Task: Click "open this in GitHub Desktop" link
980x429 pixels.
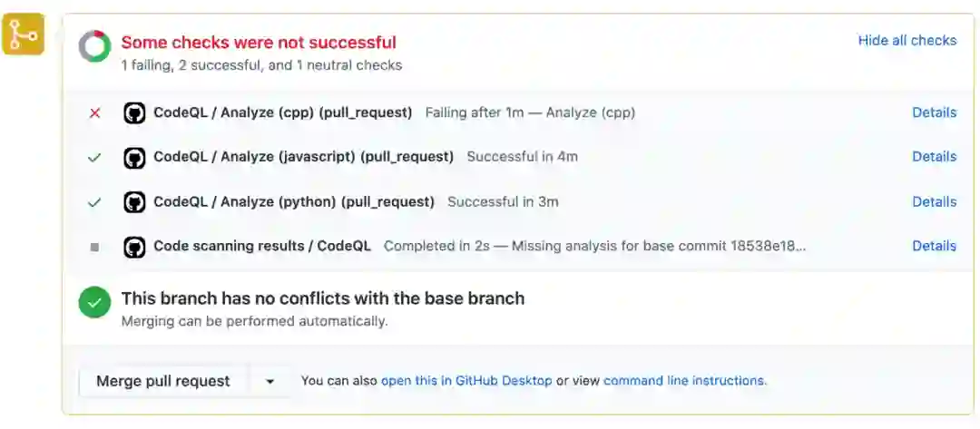Action: (x=466, y=381)
